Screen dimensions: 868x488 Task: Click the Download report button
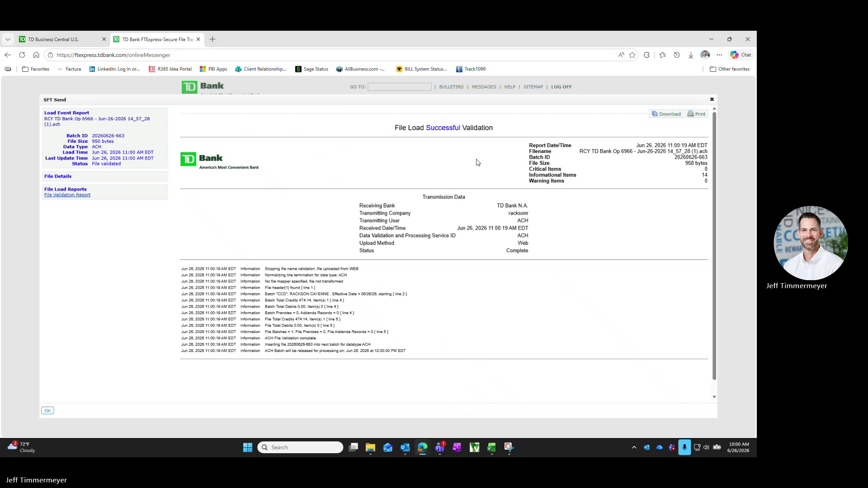(666, 114)
